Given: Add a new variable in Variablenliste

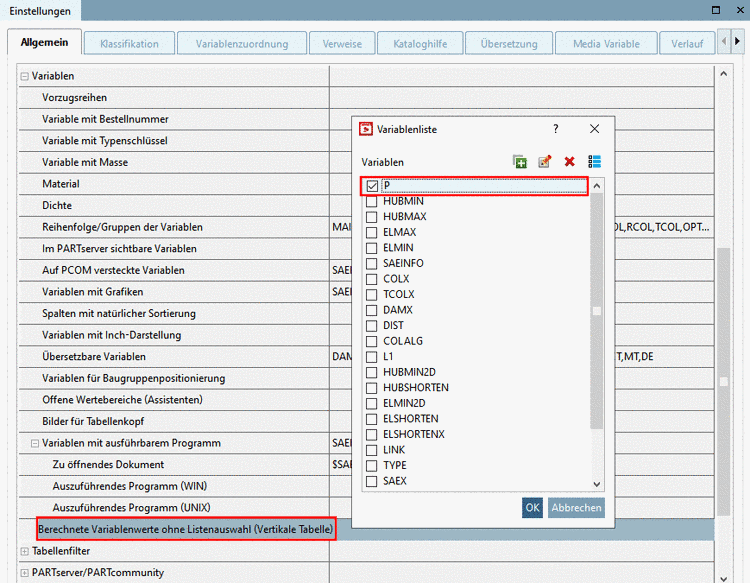Looking at the screenshot, I should pos(519,162).
